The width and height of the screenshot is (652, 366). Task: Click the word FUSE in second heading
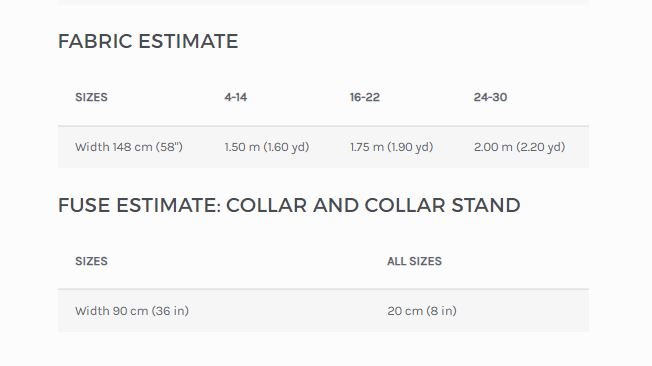(84, 205)
